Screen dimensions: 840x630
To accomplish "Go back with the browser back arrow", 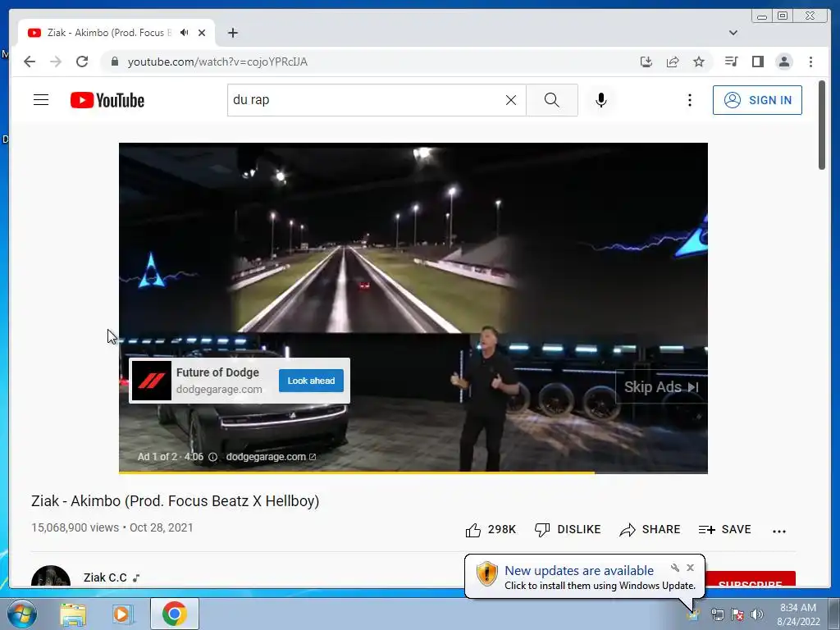I will pyautogui.click(x=30, y=62).
